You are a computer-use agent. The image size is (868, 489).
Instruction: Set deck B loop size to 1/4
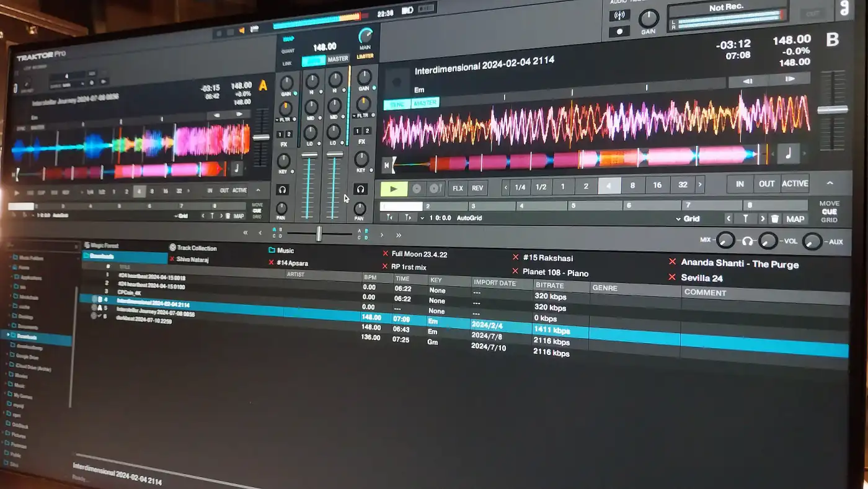click(x=520, y=187)
